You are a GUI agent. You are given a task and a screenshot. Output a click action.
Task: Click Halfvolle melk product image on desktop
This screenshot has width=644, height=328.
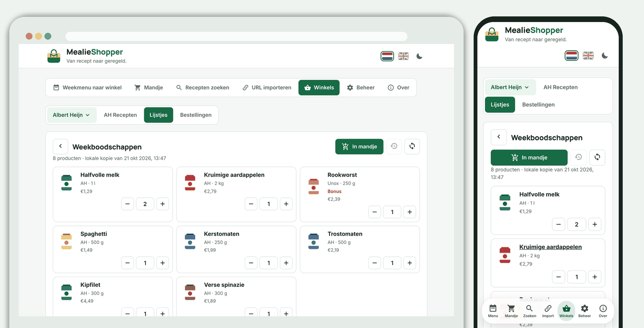[66, 182]
